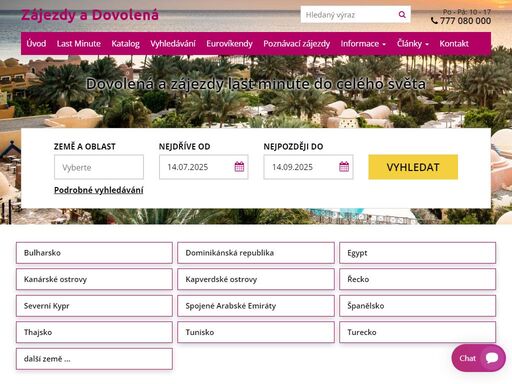
Task: Open calendar icon for Nejdříve od
Action: click(239, 167)
